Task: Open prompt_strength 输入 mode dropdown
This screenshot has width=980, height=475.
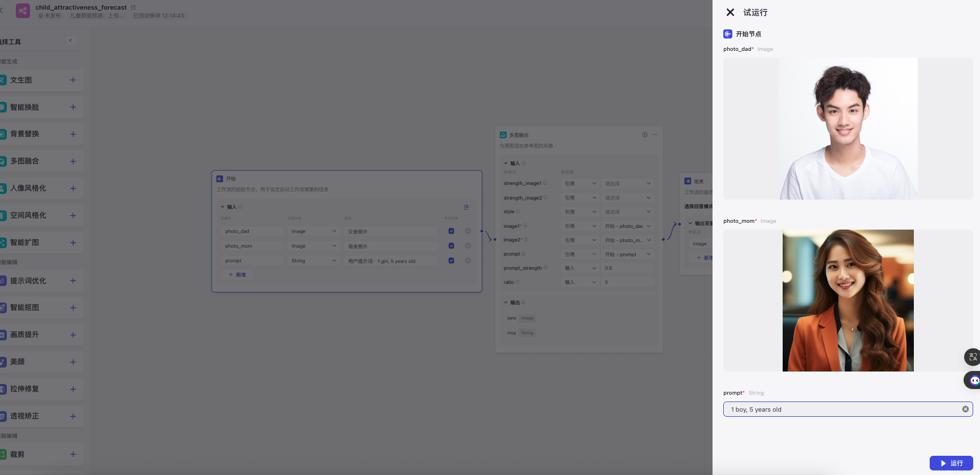Action: 580,268
